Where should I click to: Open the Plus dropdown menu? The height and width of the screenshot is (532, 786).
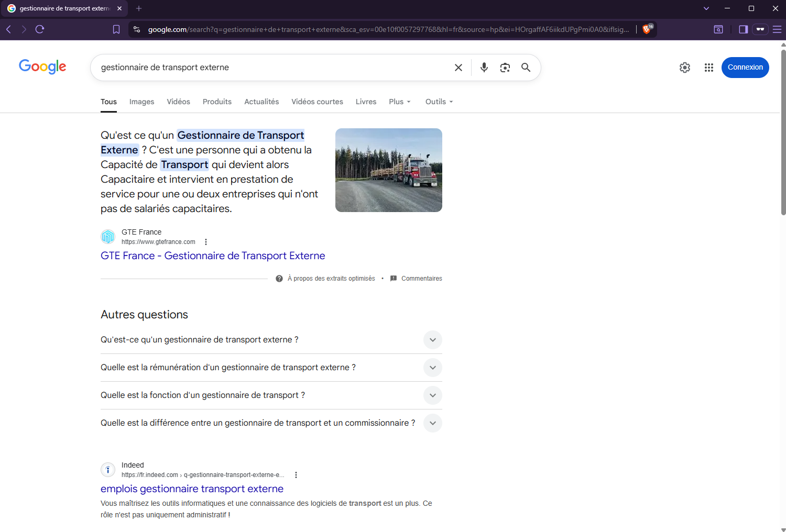(400, 102)
